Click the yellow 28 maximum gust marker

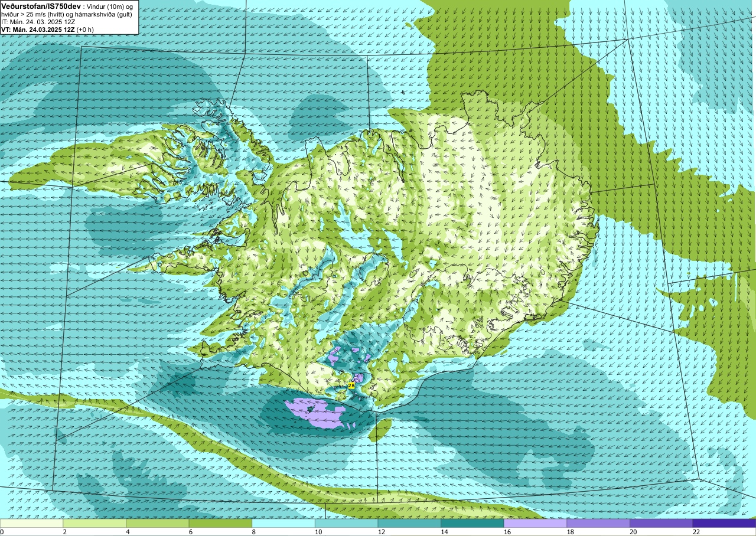click(351, 385)
